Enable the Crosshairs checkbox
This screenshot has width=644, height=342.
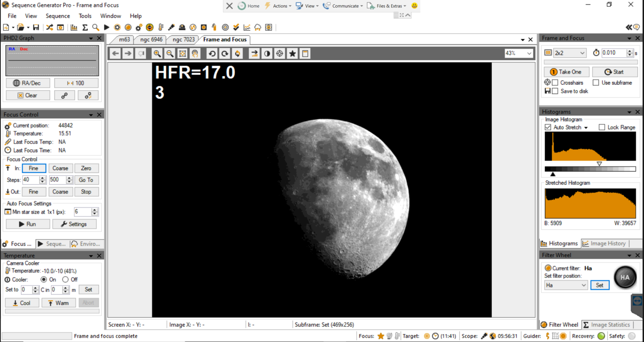click(555, 82)
